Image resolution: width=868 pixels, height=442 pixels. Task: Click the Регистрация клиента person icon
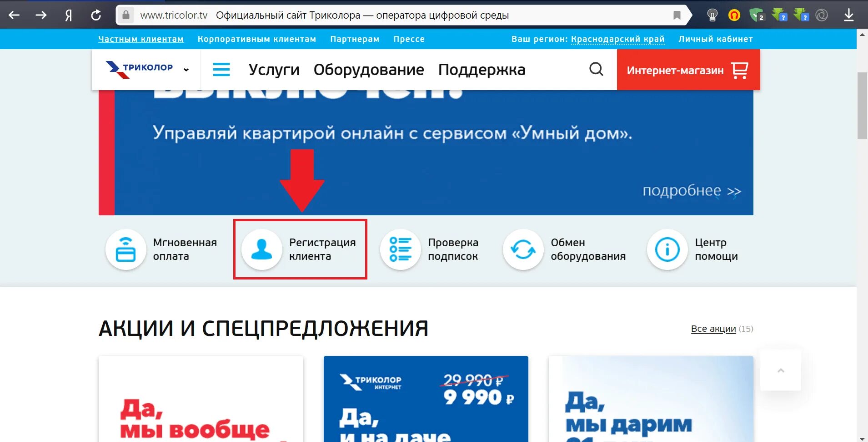coord(261,249)
